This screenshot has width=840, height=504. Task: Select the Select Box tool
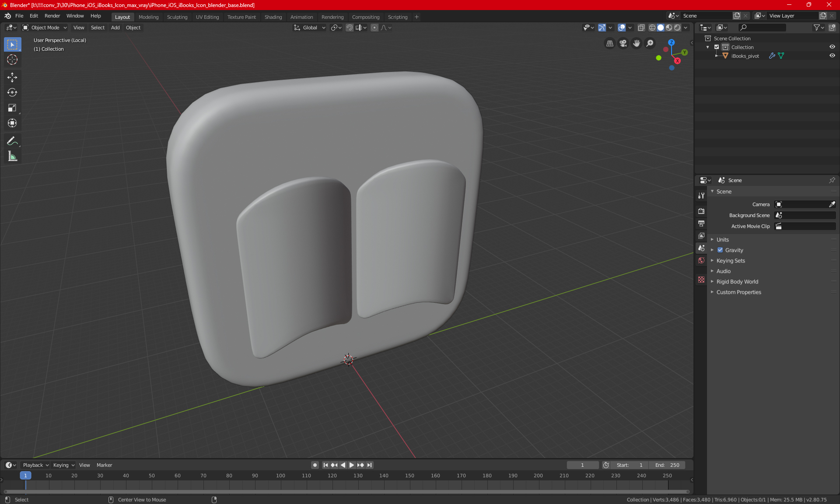tap(12, 45)
